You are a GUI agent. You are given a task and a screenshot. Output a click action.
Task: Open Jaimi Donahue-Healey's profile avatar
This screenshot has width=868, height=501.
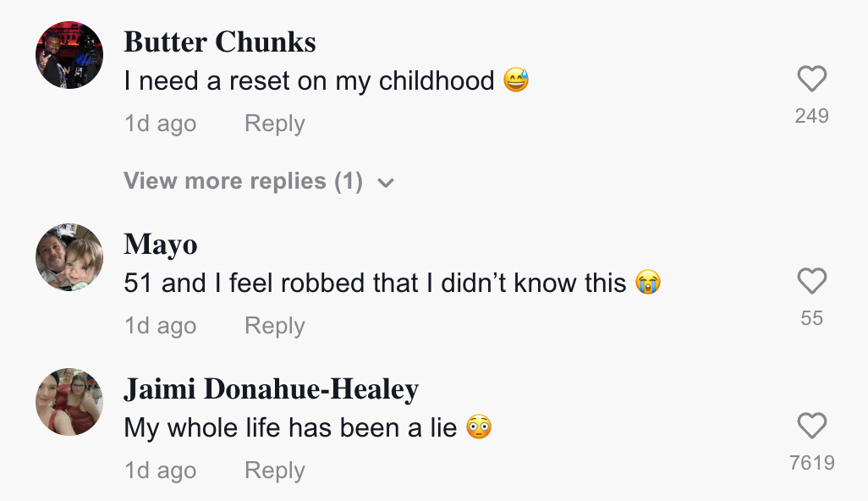(x=69, y=402)
